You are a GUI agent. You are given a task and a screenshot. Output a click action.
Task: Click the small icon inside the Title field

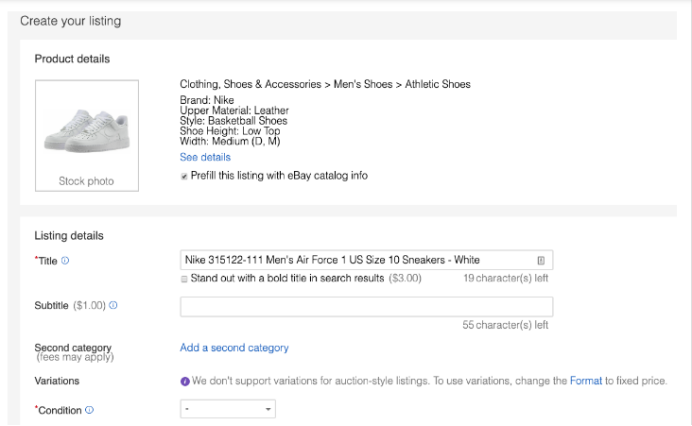pyautogui.click(x=541, y=260)
